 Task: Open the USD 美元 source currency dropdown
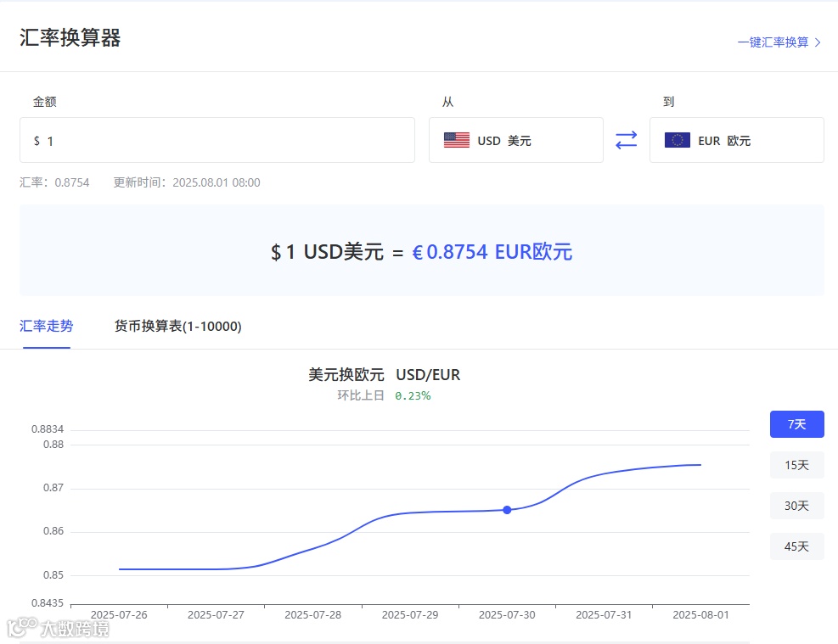(x=515, y=140)
